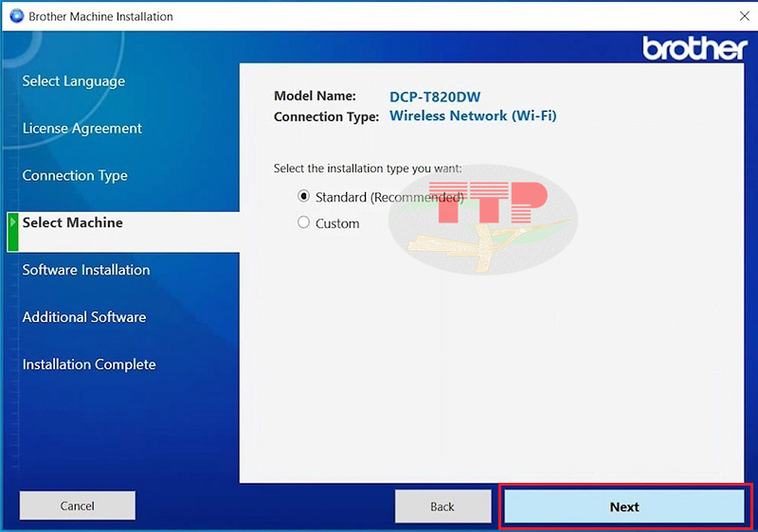The width and height of the screenshot is (758, 532).
Task: Click the Brother logo
Action: 695,47
